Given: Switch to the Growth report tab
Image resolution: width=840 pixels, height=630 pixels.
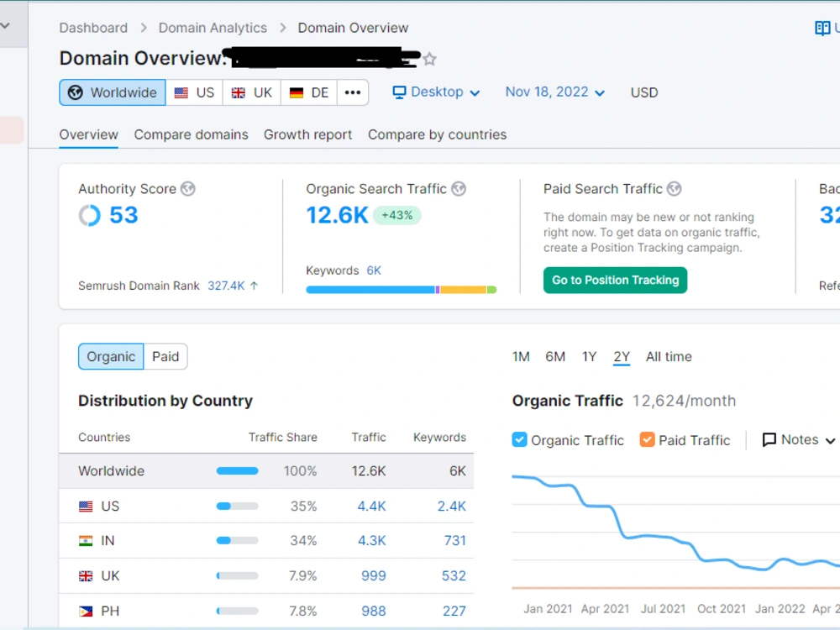Looking at the screenshot, I should [308, 134].
